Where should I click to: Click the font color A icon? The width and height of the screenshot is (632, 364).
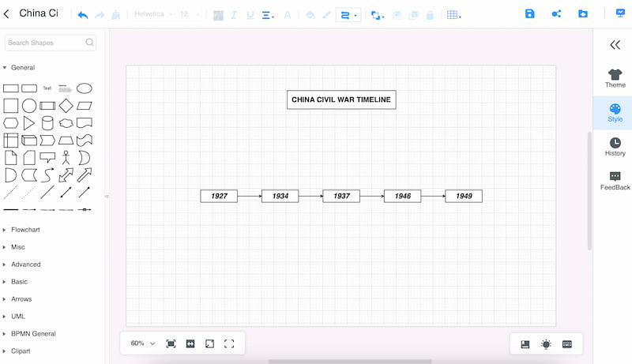click(288, 15)
